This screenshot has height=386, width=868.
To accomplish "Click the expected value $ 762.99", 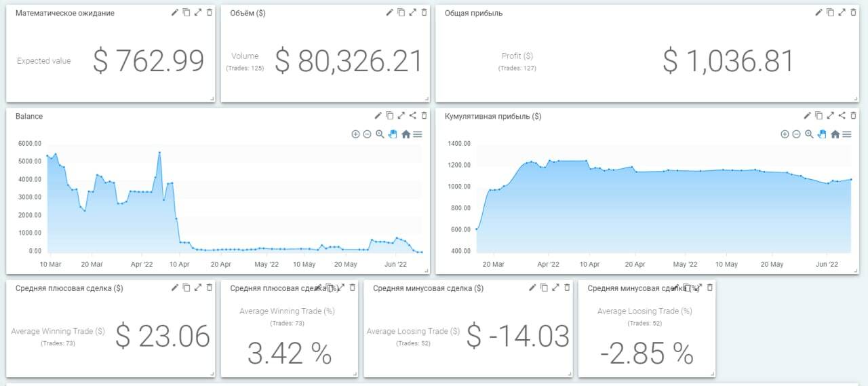I will pos(149,61).
